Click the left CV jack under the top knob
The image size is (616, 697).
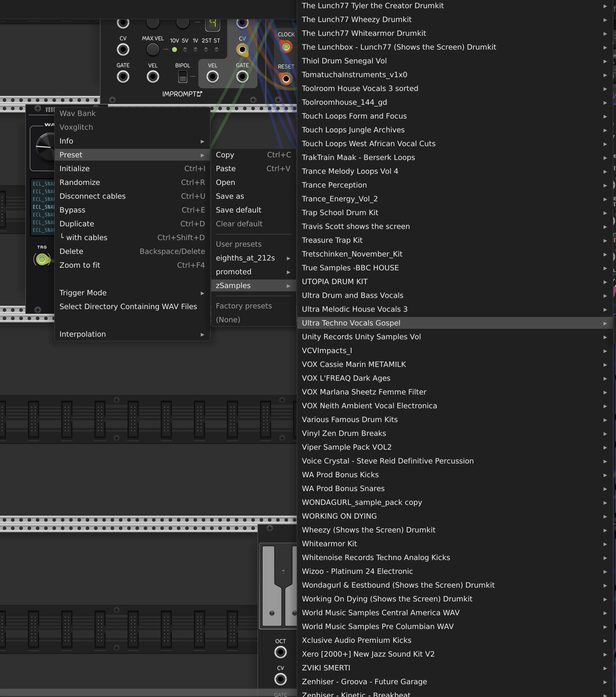(x=123, y=50)
